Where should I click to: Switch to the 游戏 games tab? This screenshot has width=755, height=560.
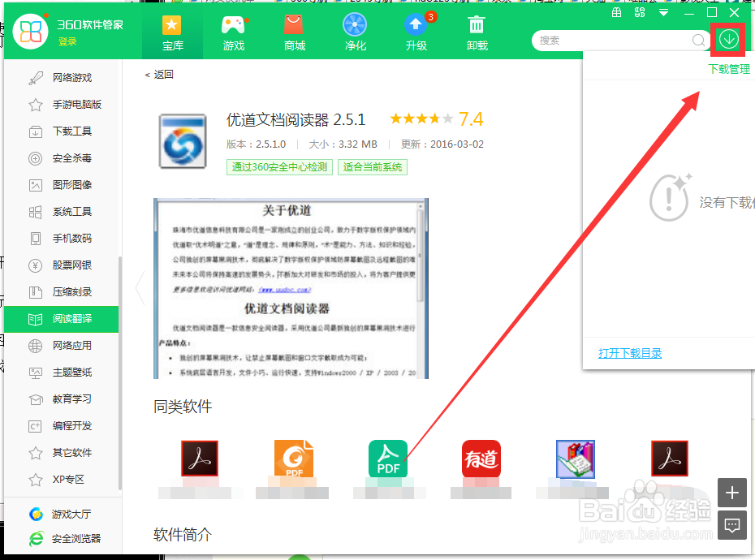pos(234,33)
